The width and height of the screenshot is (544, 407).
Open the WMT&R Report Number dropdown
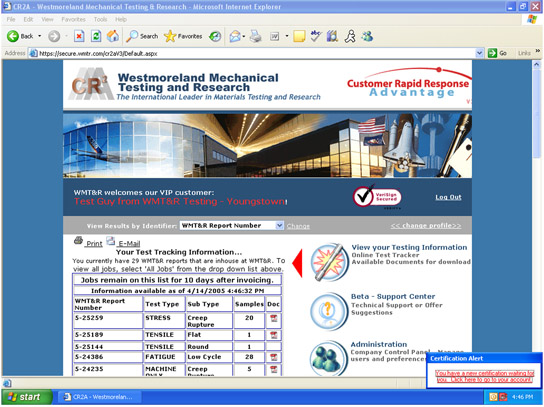point(232,226)
